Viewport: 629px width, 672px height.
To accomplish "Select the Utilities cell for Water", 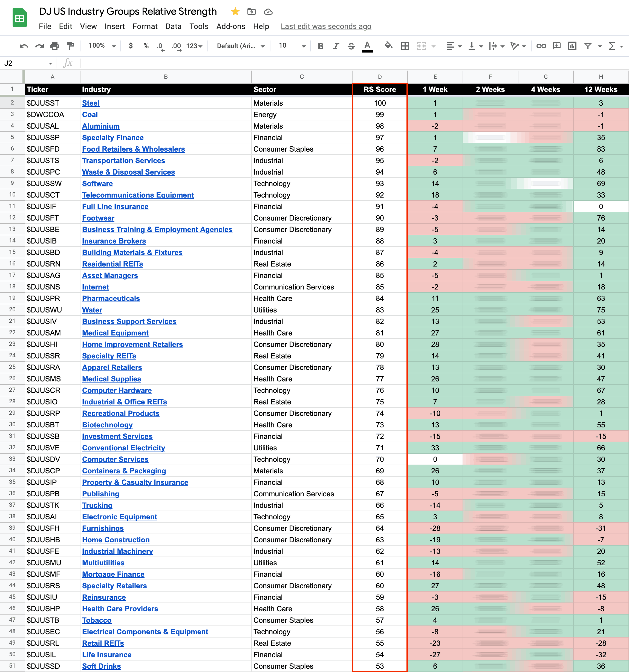I will pos(302,310).
